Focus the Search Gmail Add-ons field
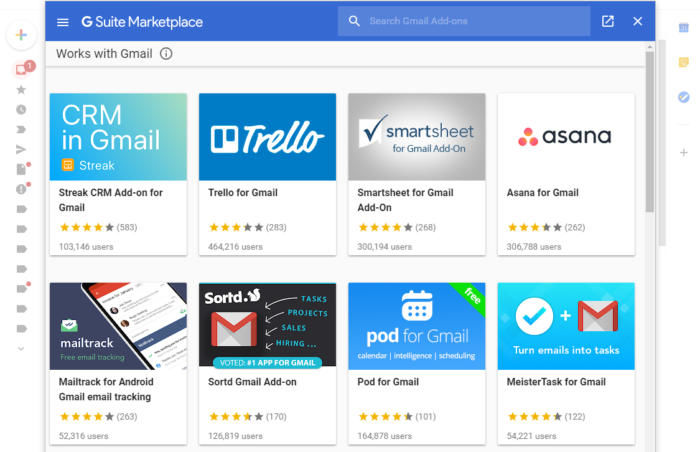 tap(464, 21)
